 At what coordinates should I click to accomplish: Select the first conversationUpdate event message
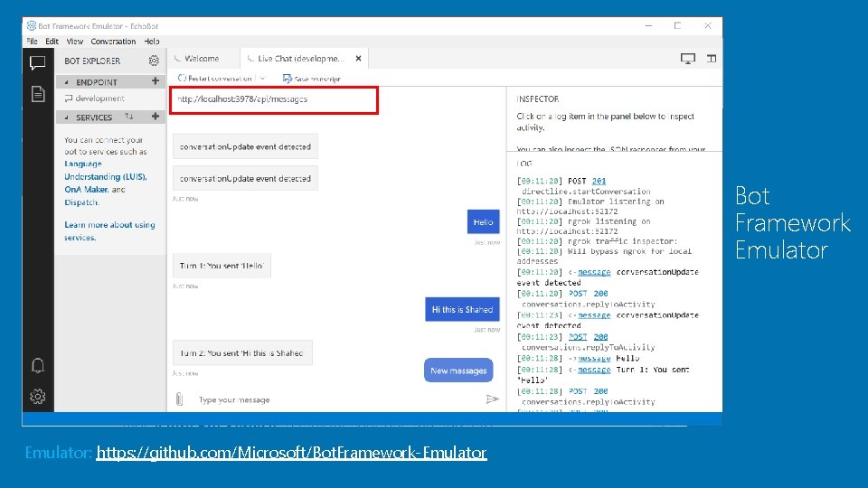[245, 146]
